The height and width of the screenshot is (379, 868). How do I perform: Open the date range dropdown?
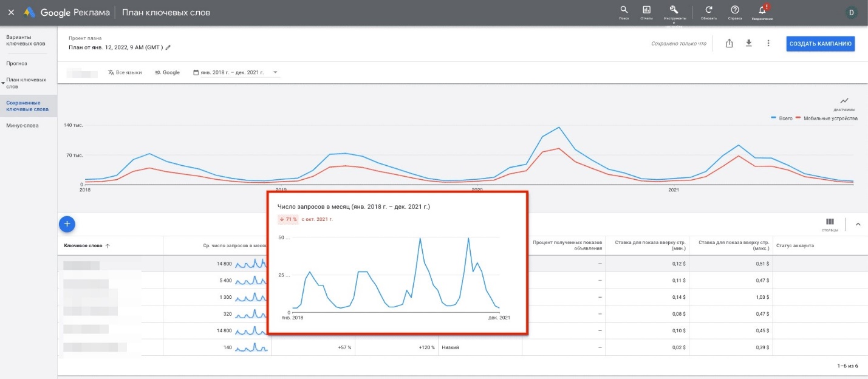click(x=235, y=72)
